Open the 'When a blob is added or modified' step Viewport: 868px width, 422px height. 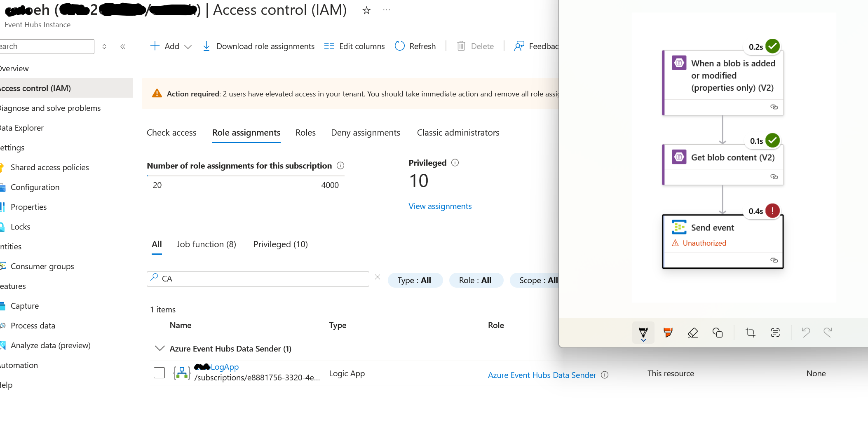pos(723,83)
